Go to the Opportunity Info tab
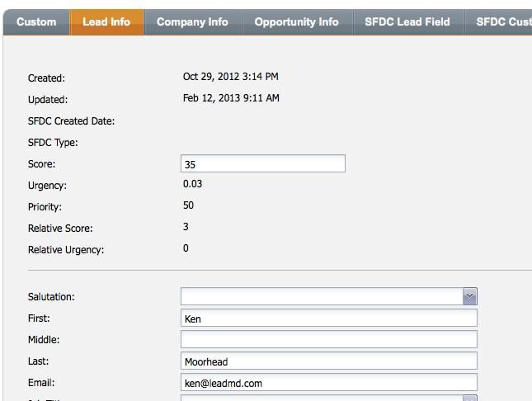The image size is (532, 401). [296, 22]
